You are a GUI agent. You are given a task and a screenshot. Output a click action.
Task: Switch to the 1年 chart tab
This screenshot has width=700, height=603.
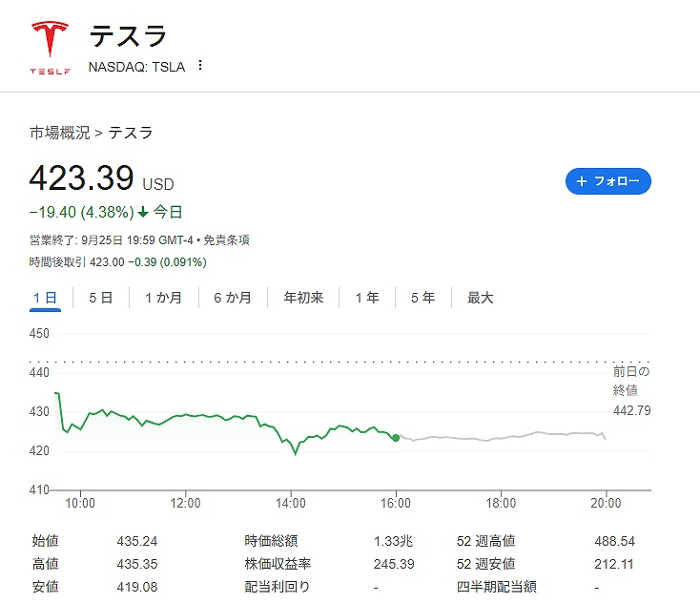[367, 298]
